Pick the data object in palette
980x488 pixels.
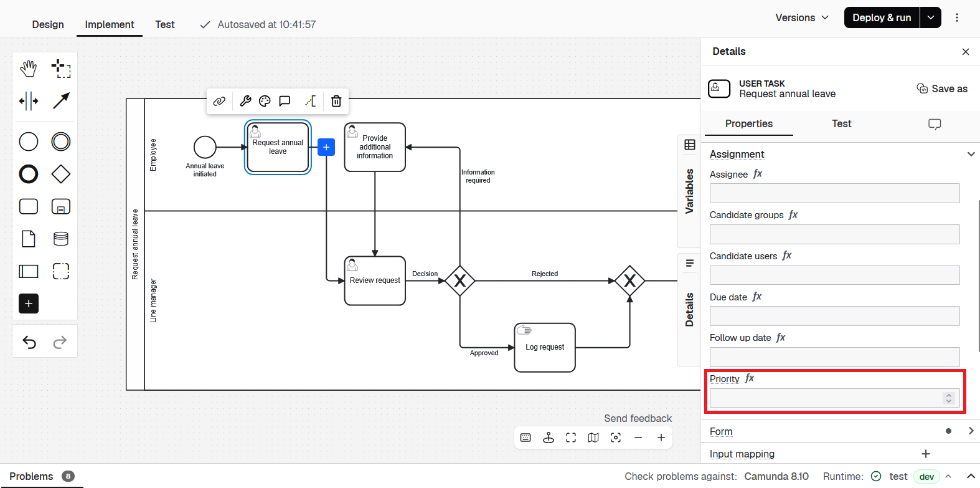point(29,239)
